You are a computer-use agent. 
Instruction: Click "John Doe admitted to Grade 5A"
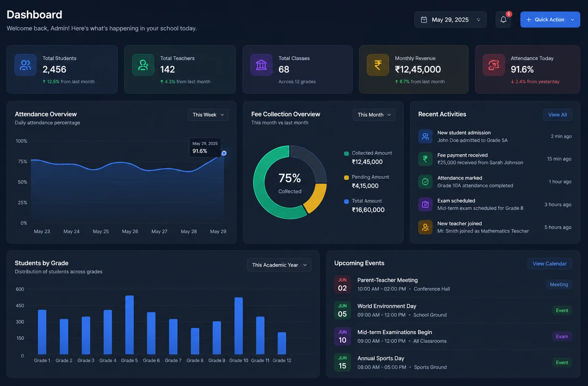pyautogui.click(x=472, y=140)
